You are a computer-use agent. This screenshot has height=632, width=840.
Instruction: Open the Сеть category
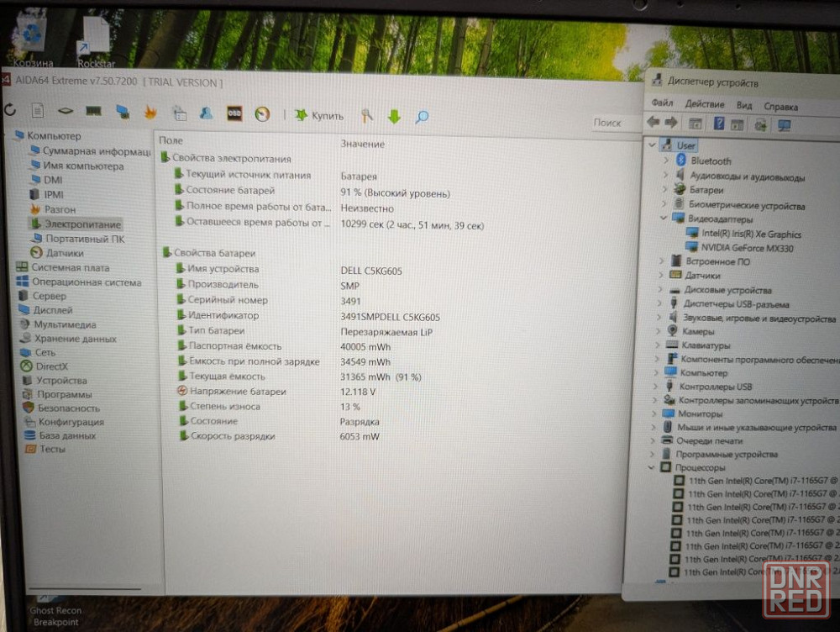[38, 352]
